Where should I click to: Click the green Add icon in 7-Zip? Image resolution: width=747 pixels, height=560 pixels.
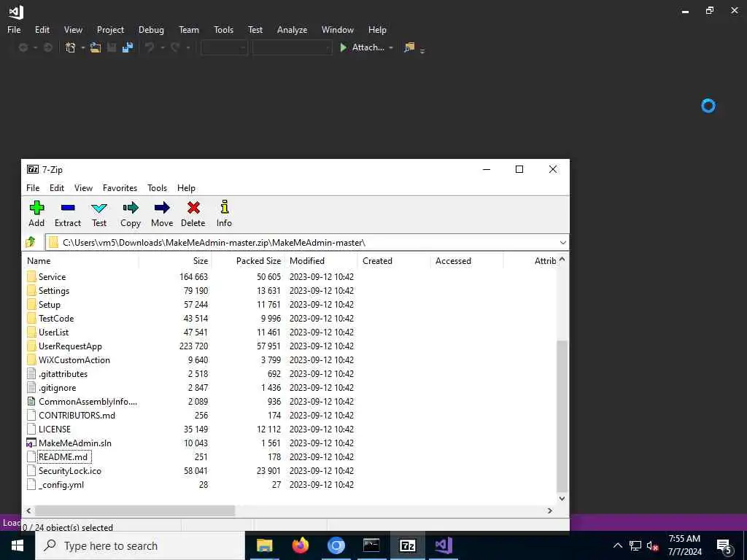pyautogui.click(x=36, y=208)
